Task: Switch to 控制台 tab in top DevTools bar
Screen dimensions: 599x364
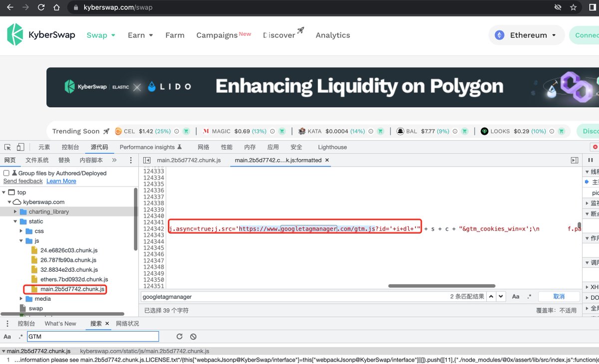Action: tap(70, 147)
